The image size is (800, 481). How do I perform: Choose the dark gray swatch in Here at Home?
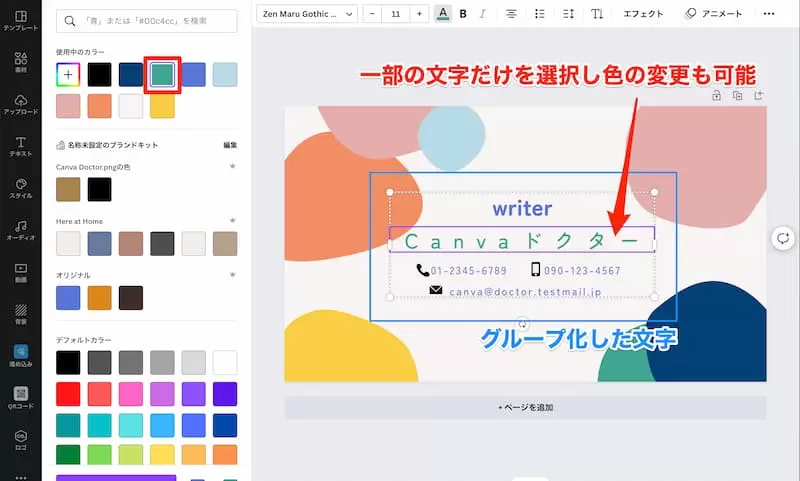tap(162, 244)
